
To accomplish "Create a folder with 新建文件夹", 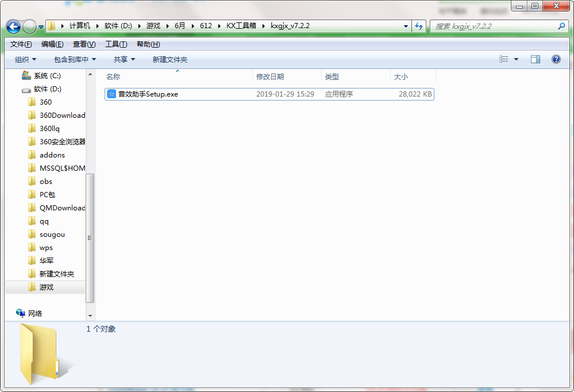I will (x=170, y=59).
